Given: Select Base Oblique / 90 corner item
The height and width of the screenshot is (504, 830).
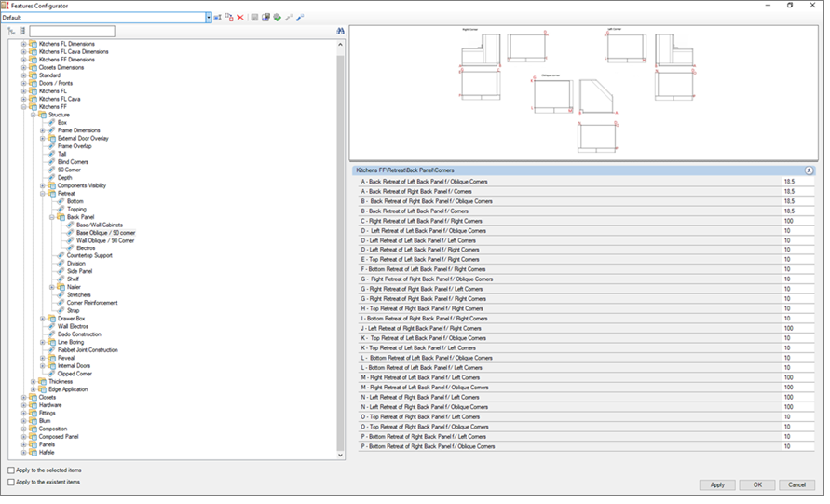Looking at the screenshot, I should tap(106, 233).
